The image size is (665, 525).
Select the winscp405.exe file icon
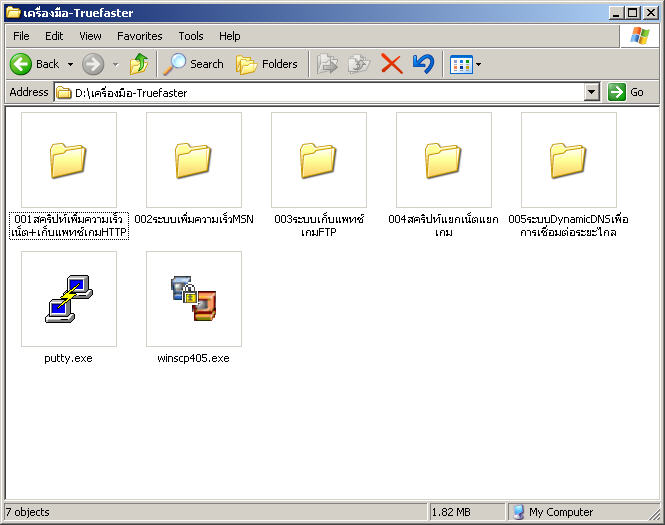[193, 298]
